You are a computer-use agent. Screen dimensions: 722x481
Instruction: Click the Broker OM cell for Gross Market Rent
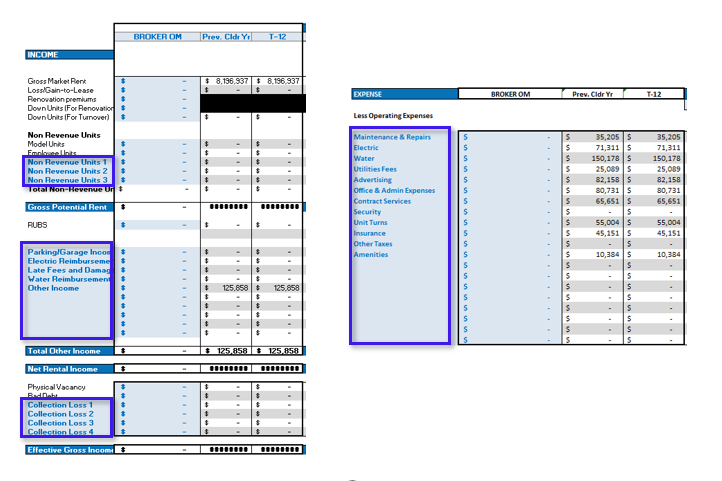tap(157, 81)
